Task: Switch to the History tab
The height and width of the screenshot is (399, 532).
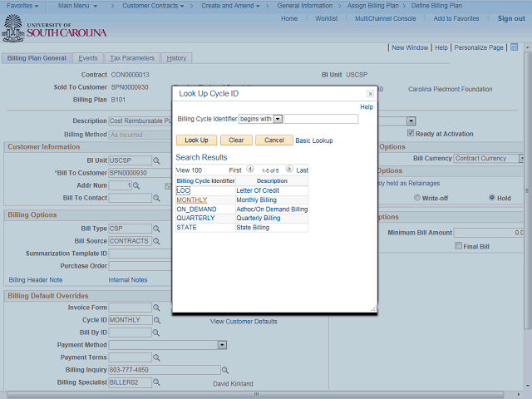Action: click(x=176, y=58)
